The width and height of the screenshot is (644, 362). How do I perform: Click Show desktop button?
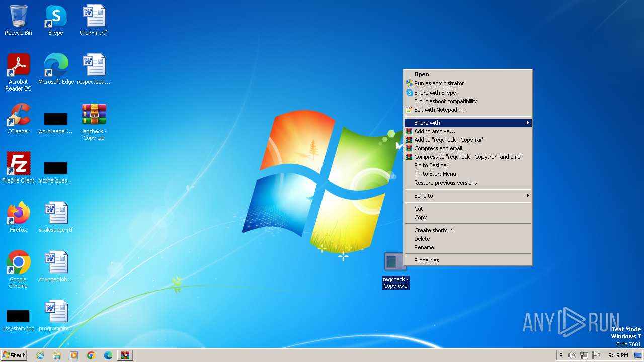tap(638, 355)
